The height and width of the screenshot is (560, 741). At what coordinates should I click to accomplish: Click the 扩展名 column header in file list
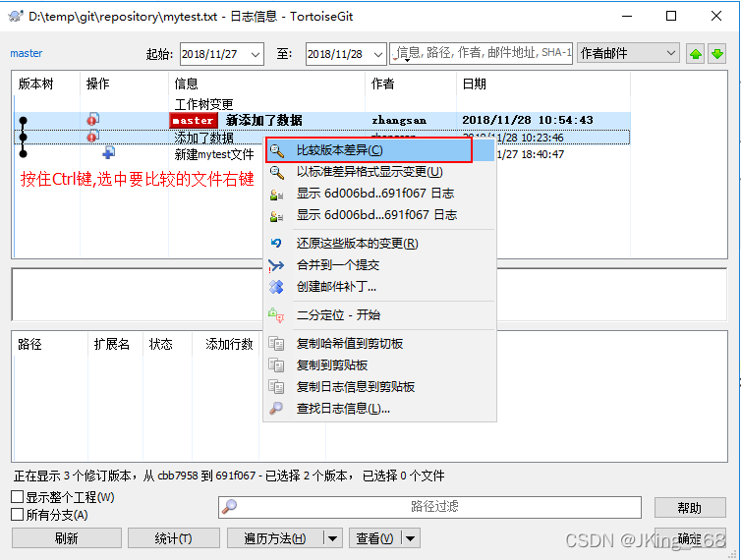point(115,344)
